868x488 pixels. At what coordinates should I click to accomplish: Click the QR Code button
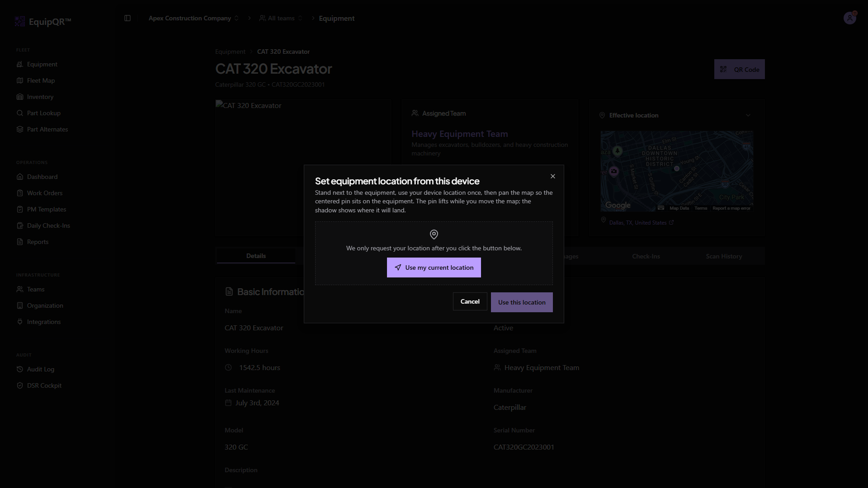(x=739, y=69)
